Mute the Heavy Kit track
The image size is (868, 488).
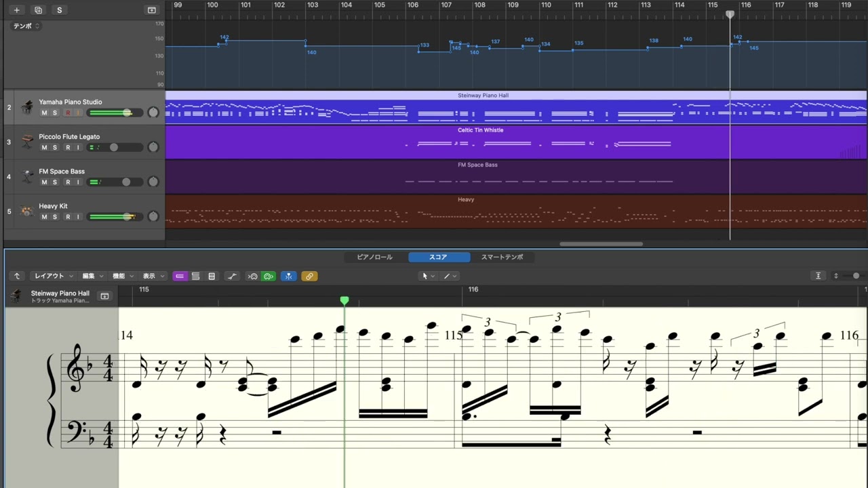(x=44, y=217)
